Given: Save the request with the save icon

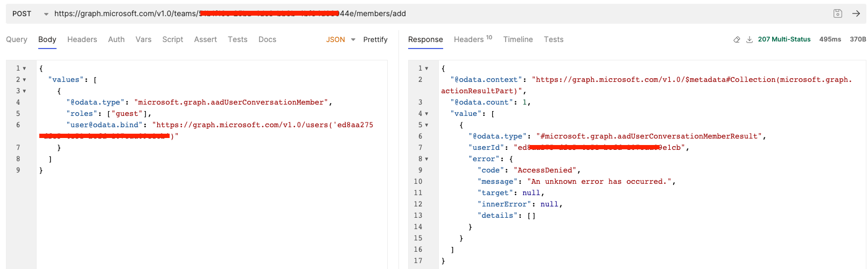Looking at the screenshot, I should pos(837,13).
